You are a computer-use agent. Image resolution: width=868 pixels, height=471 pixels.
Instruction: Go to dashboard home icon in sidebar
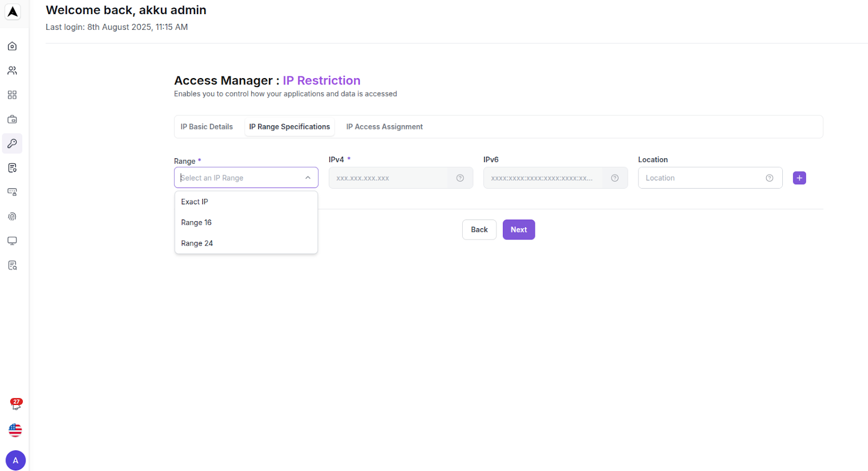pyautogui.click(x=12, y=46)
